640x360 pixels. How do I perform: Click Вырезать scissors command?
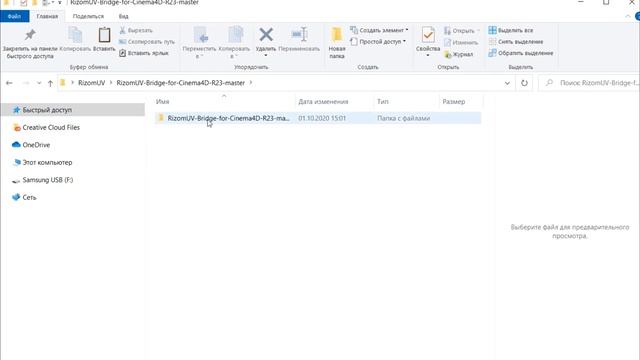[136, 30]
